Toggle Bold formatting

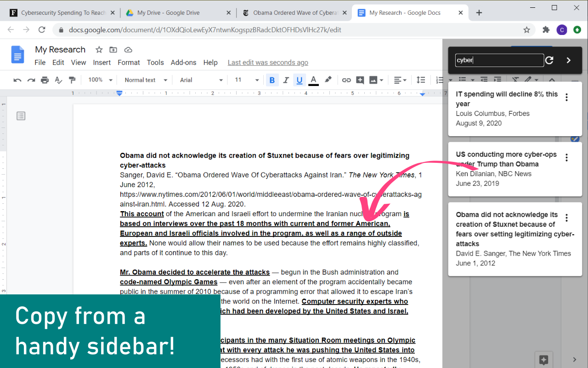pos(272,80)
